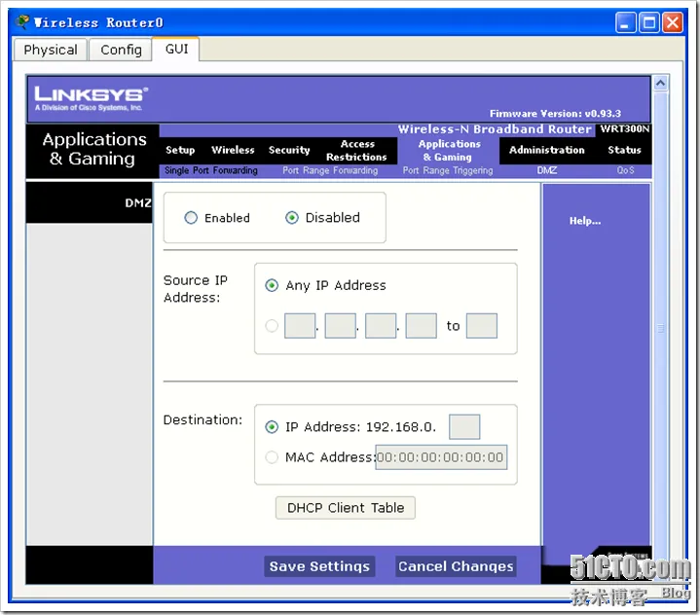The height and width of the screenshot is (615, 700).
Task: Open the Security menu
Action: (289, 150)
